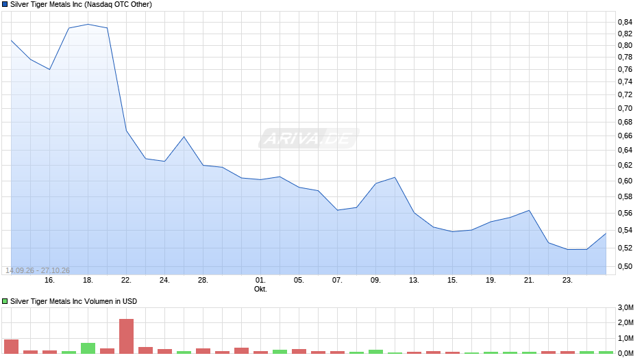Click the '0,84' price axis label
The image size is (644, 360).
tap(625, 22)
